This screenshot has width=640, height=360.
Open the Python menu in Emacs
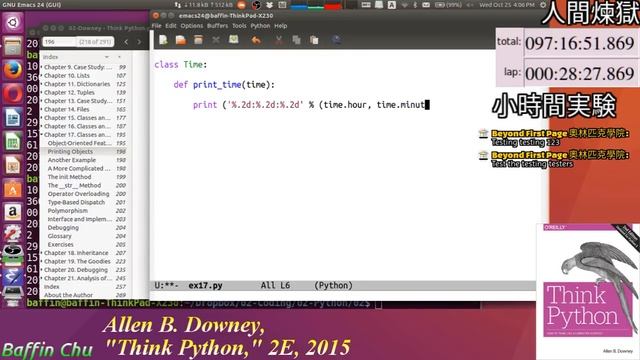(260, 26)
